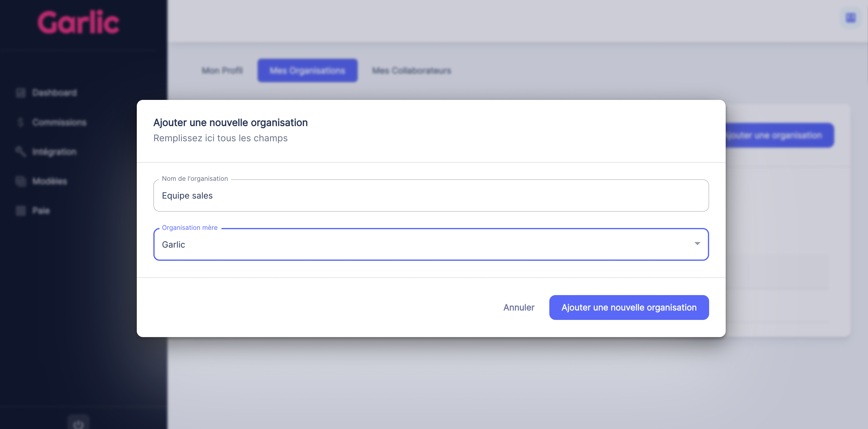
Task: Open the Mes Collaborateurs tab
Action: pos(411,70)
